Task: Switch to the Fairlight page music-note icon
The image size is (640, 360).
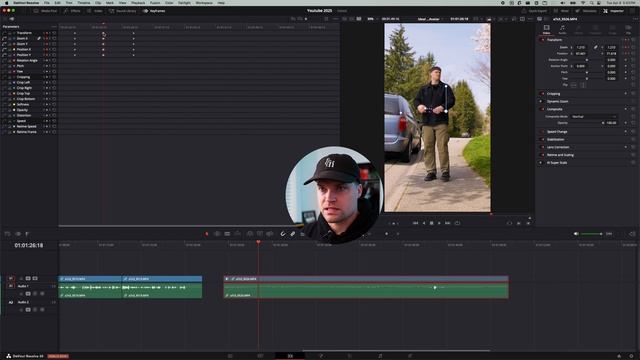Action: (x=380, y=356)
